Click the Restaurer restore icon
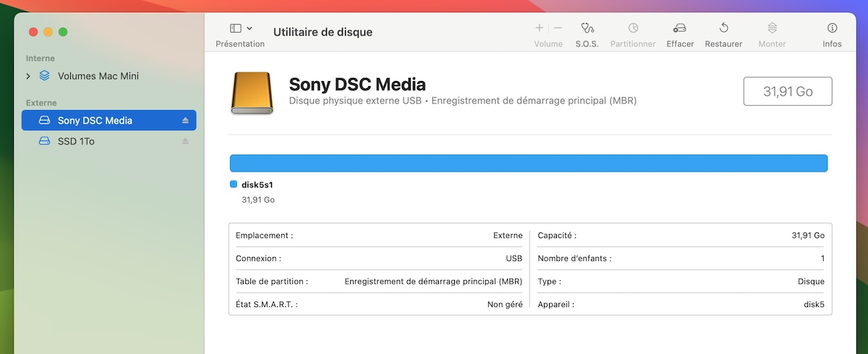Viewport: 868px width, 354px height. point(724,28)
